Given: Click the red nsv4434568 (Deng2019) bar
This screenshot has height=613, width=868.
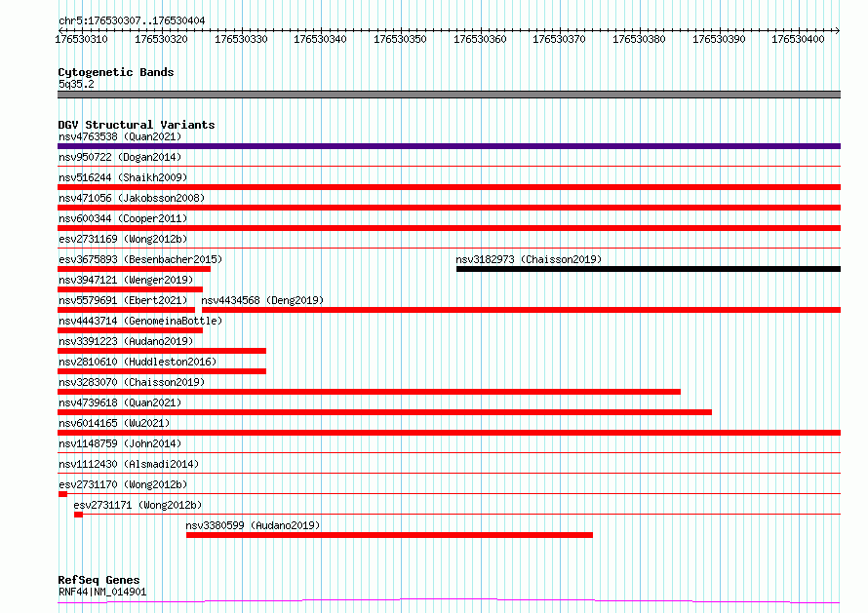Looking at the screenshot, I should 522,310.
